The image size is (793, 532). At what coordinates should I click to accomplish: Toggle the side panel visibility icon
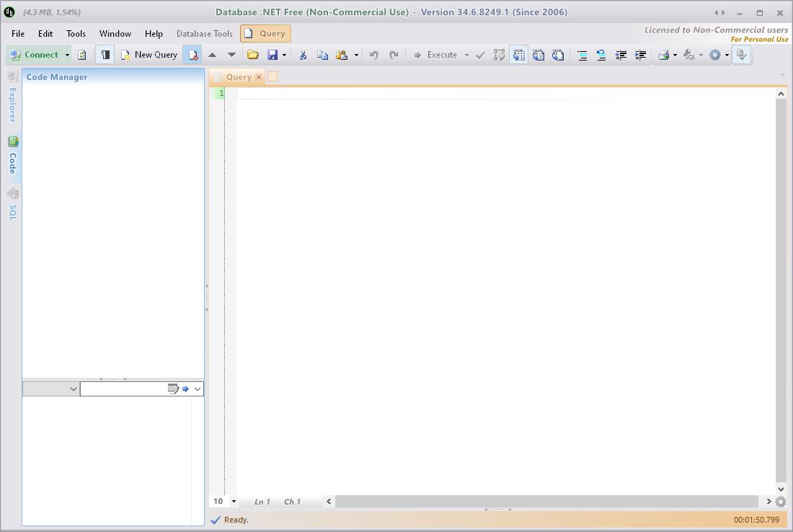(x=105, y=55)
